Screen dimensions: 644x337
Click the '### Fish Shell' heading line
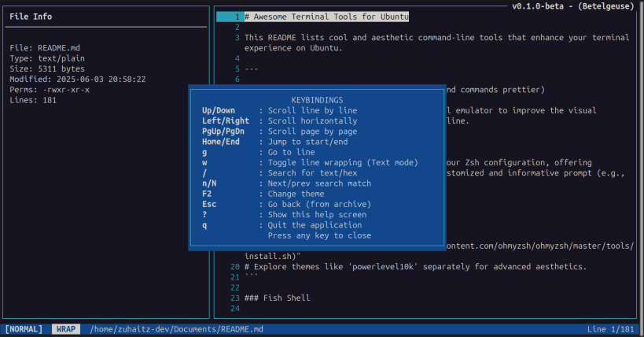[278, 298]
